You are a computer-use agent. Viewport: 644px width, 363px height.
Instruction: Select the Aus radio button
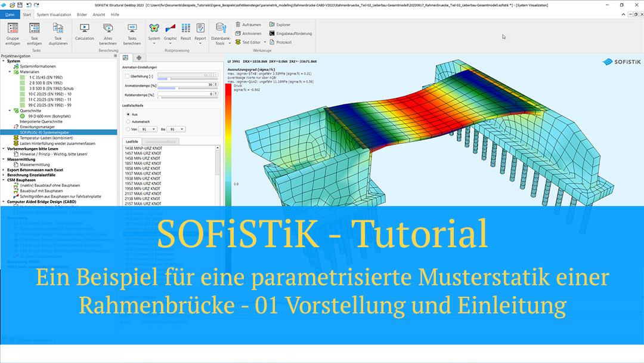pos(128,113)
